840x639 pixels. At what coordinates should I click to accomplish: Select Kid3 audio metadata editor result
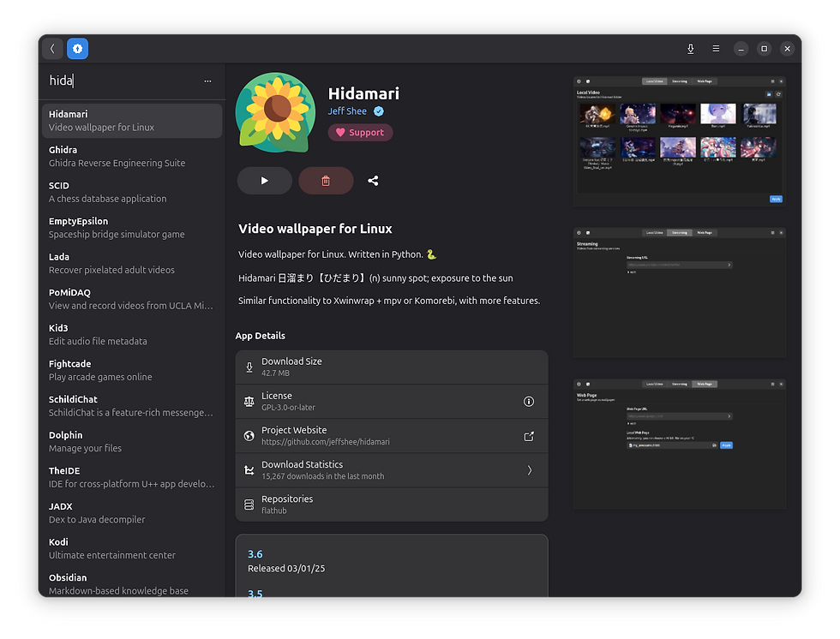coord(132,334)
